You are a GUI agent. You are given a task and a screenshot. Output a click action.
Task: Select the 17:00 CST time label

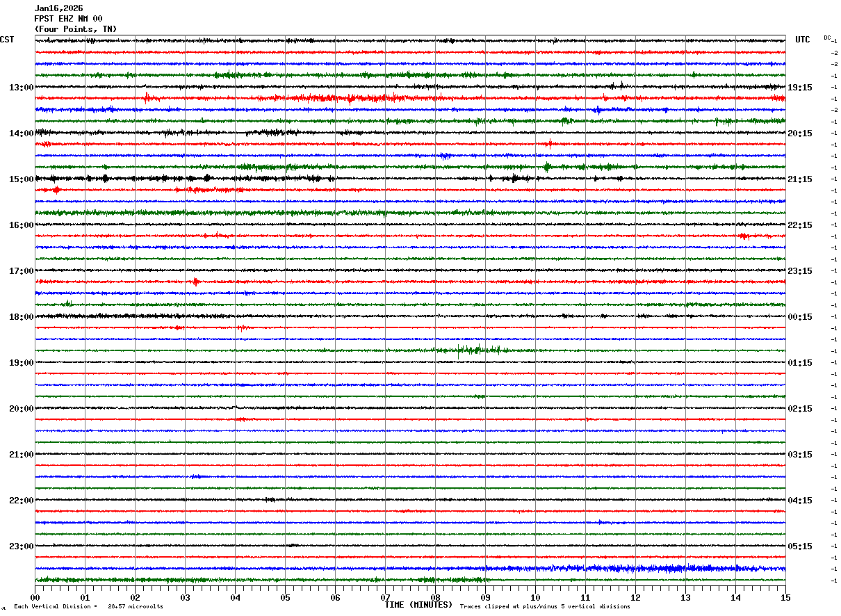[x=22, y=271]
